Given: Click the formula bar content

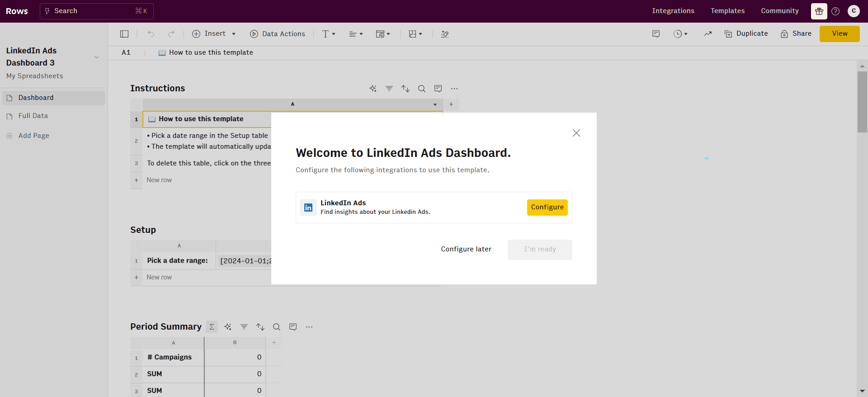Looking at the screenshot, I should (206, 52).
